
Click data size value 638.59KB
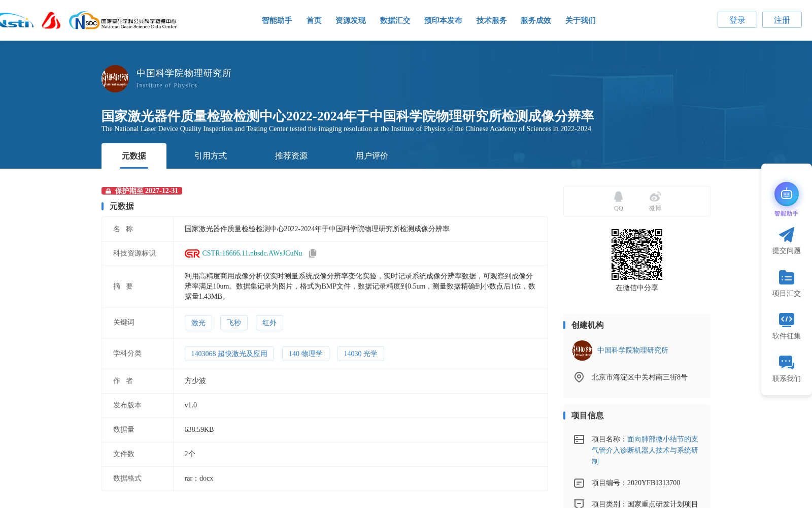(199, 430)
